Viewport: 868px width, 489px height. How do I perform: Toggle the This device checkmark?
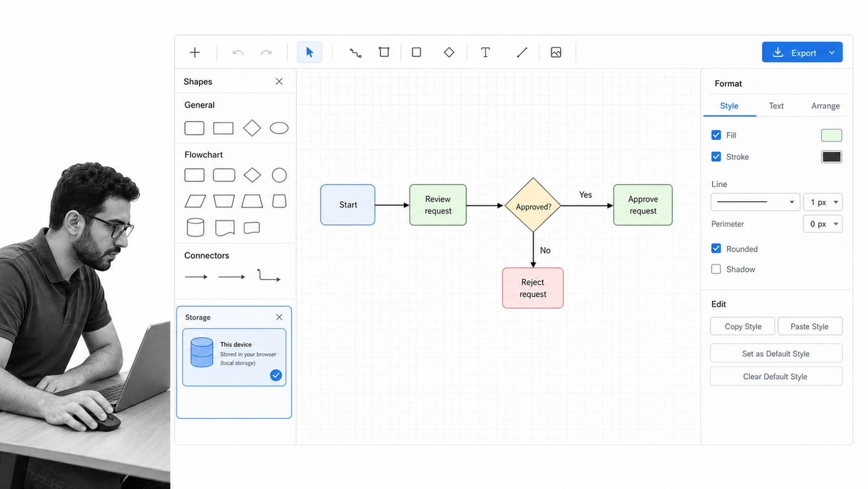(276, 375)
